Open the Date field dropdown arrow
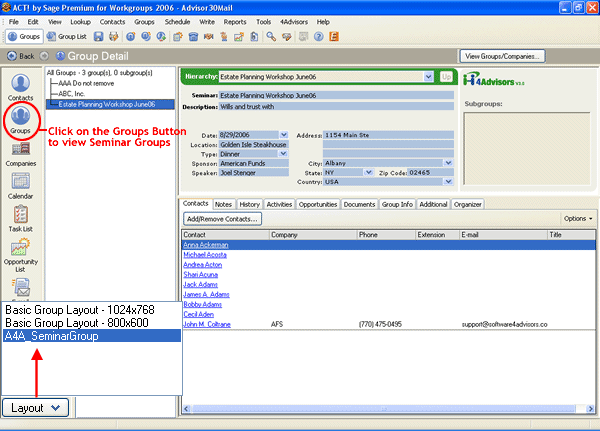The width and height of the screenshot is (600, 431). pos(284,135)
